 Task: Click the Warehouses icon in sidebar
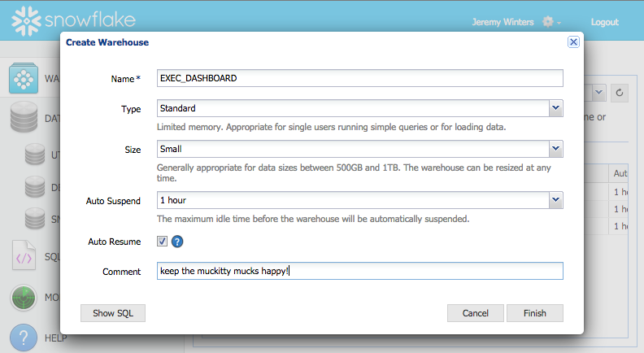pyautogui.click(x=24, y=79)
